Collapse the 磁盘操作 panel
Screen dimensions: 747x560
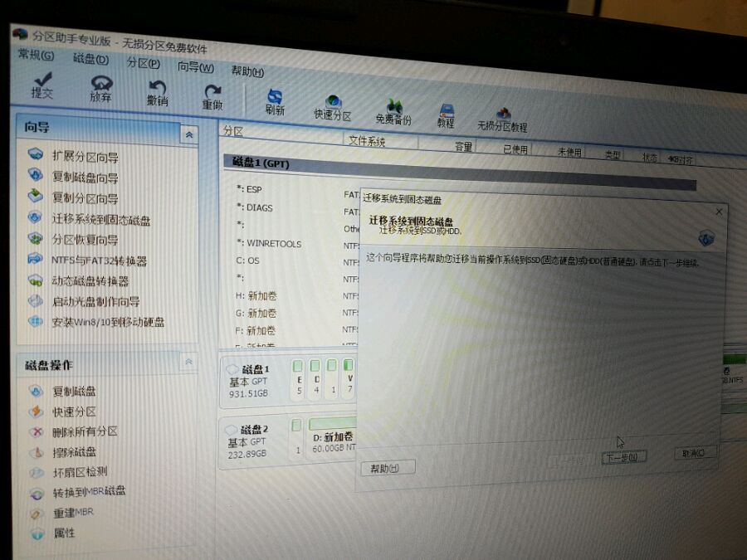click(x=188, y=362)
